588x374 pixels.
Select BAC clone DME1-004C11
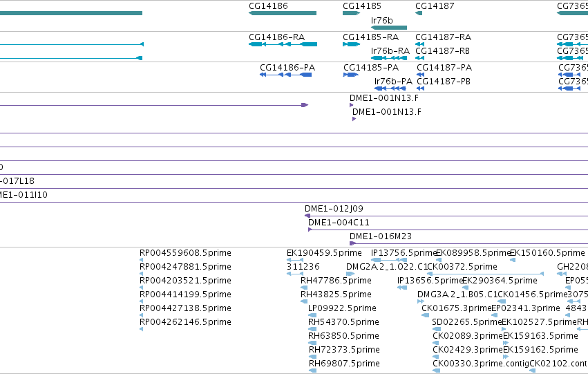point(339,223)
